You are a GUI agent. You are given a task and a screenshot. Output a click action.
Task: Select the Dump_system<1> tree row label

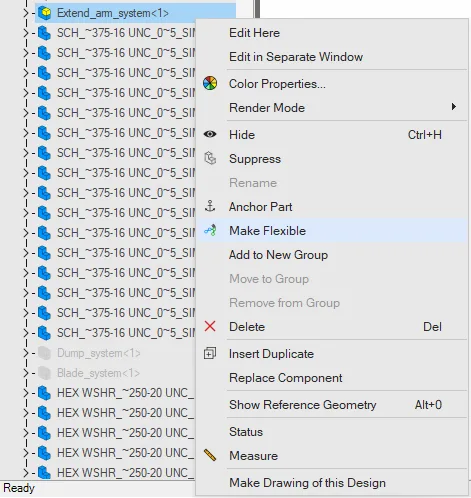click(x=99, y=353)
